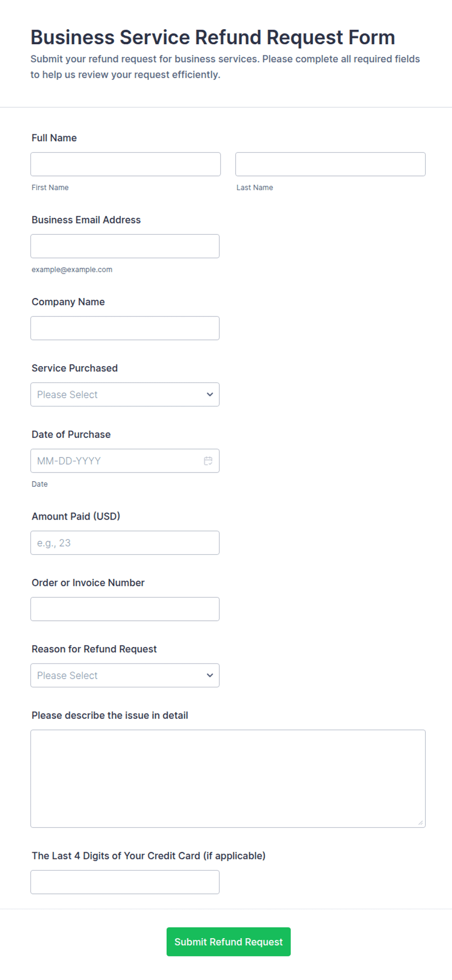Image resolution: width=452 pixels, height=980 pixels.
Task: Select the credit card last 4 digits field
Action: pyautogui.click(x=125, y=882)
